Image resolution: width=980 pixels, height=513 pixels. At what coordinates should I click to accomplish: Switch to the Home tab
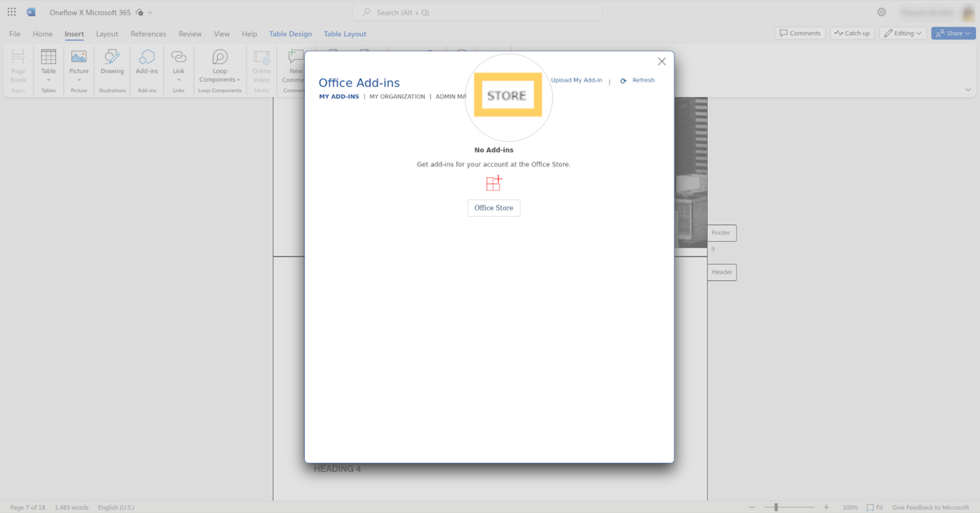(43, 34)
